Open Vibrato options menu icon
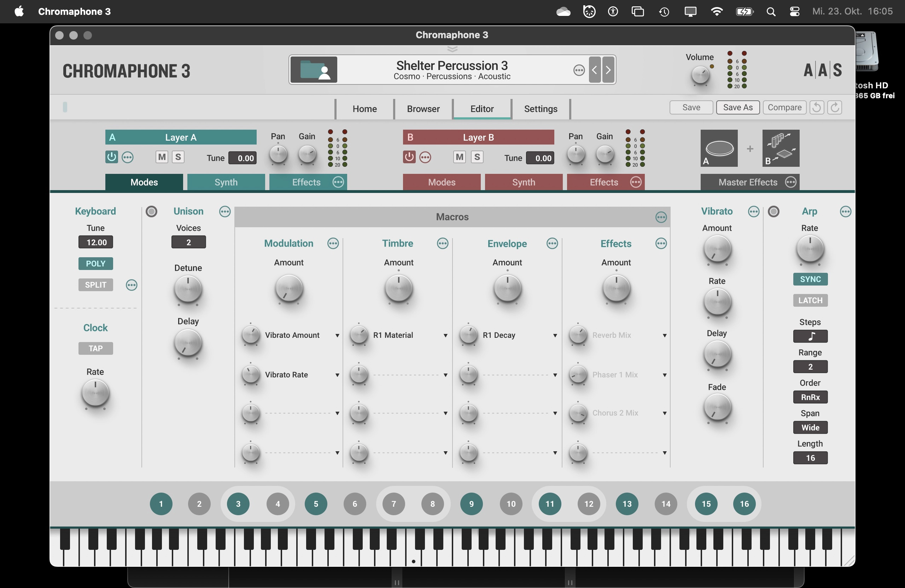Screen dimensions: 905x588 pyautogui.click(x=753, y=211)
